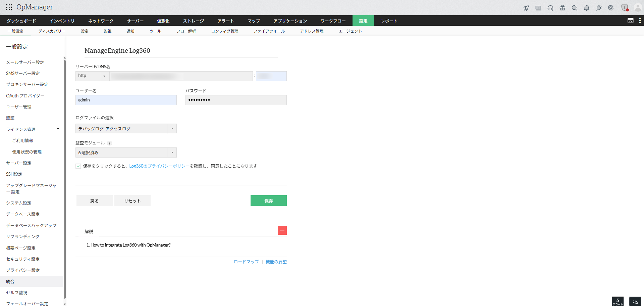Click the server port number field

(x=271, y=76)
